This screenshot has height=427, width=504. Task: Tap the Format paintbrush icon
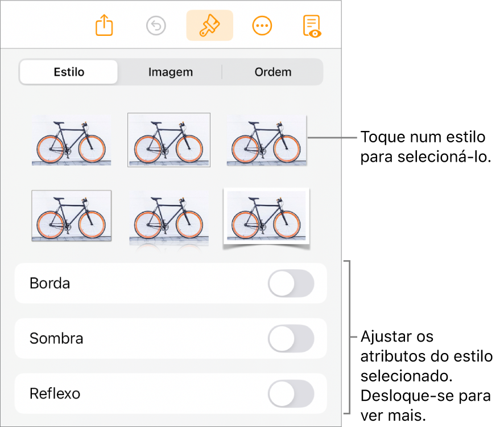(209, 26)
